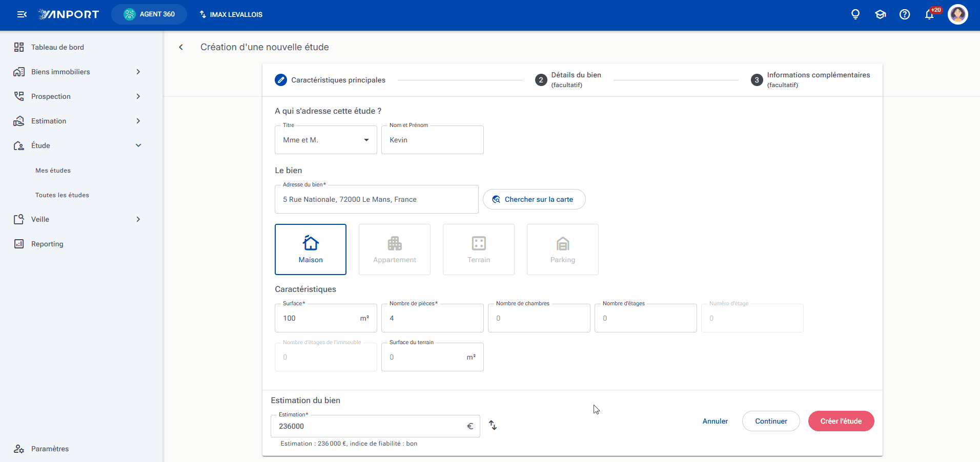The image size is (980, 462).
Task: Select the Maison property type
Action: pyautogui.click(x=311, y=249)
